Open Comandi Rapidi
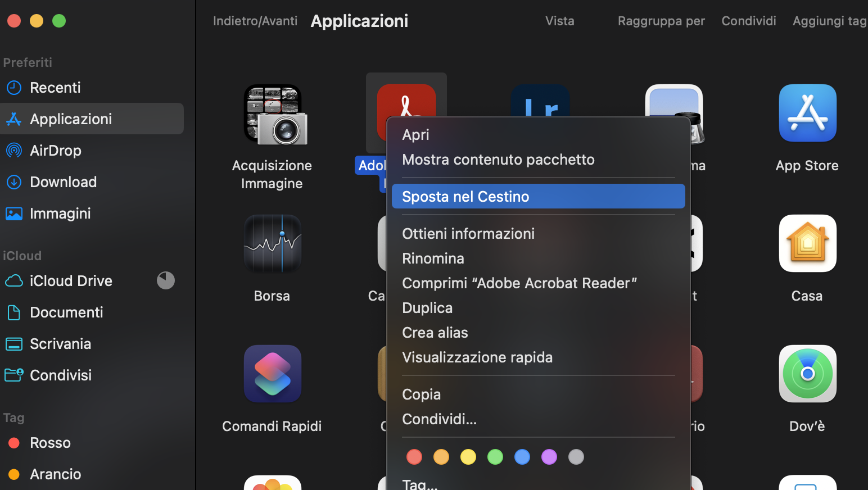The width and height of the screenshot is (868, 490). 272,374
